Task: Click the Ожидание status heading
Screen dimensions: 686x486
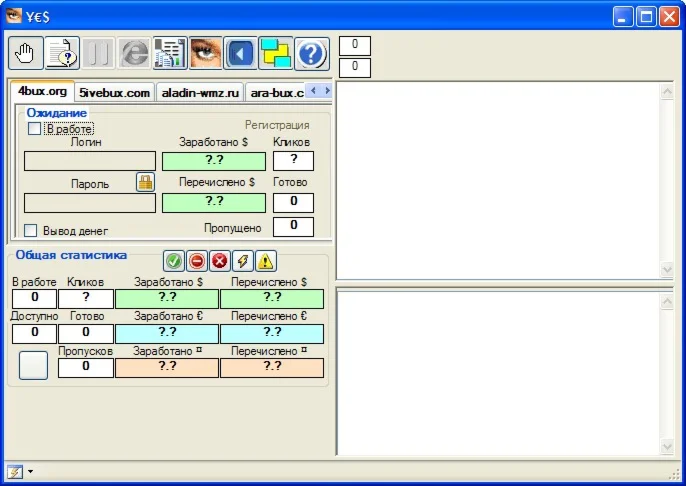Action: pyautogui.click(x=57, y=113)
